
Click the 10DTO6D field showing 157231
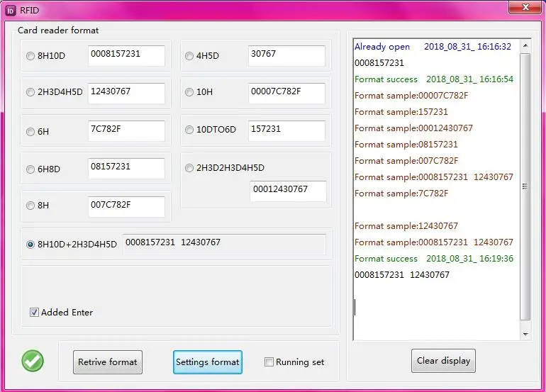pos(286,131)
